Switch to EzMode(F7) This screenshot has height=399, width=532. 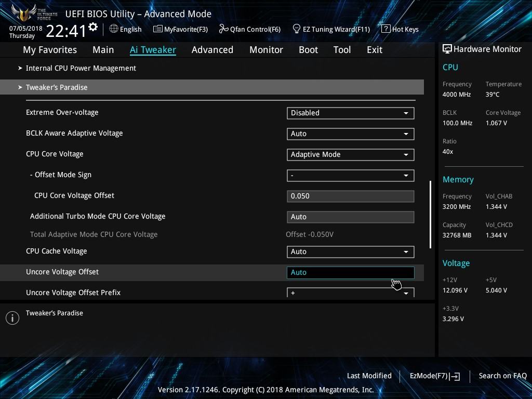click(x=435, y=376)
